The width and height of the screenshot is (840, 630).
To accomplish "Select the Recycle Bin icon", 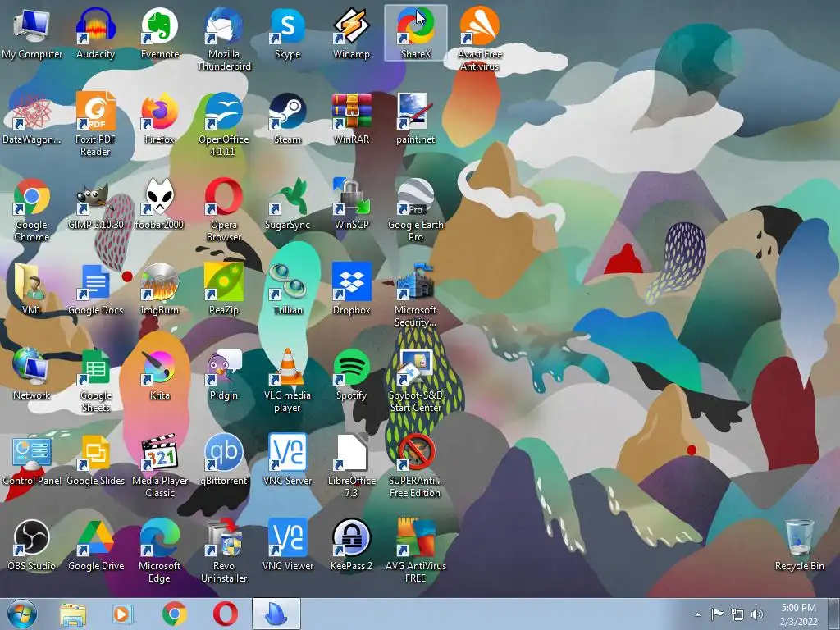I will pyautogui.click(x=799, y=546).
